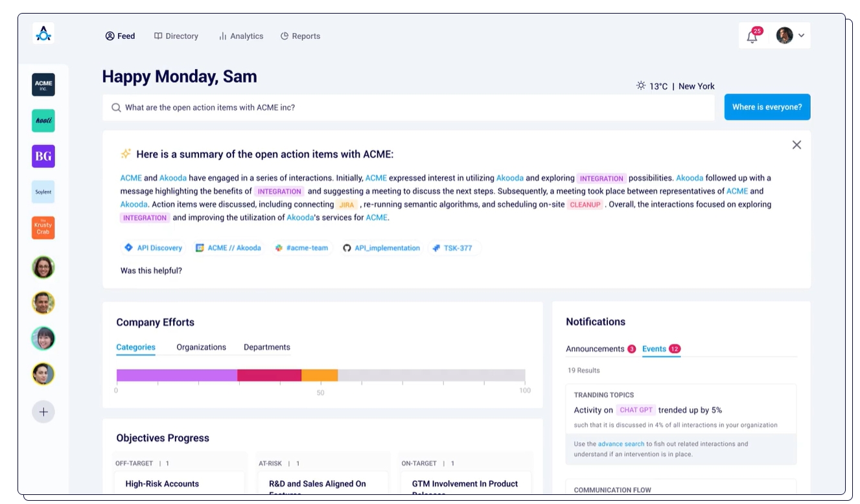Focus the open action items search field
The width and height of the screenshot is (860, 504).
click(x=408, y=108)
